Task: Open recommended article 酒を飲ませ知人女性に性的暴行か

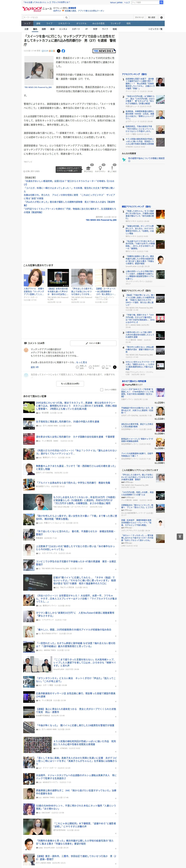Action: click(75, 437)
